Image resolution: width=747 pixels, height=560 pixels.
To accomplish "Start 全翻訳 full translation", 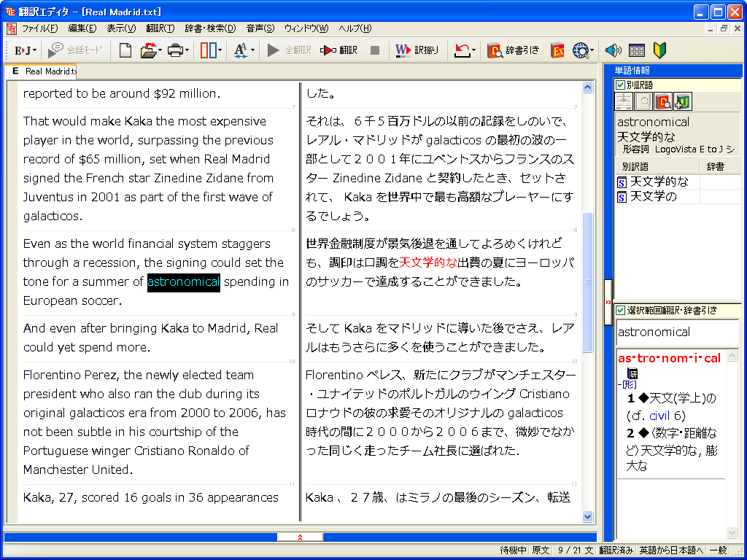I will coord(289,50).
